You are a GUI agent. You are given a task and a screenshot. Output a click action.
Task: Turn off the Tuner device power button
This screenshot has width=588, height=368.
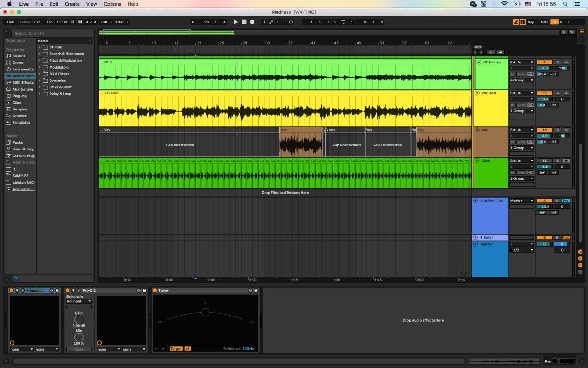[x=155, y=290]
